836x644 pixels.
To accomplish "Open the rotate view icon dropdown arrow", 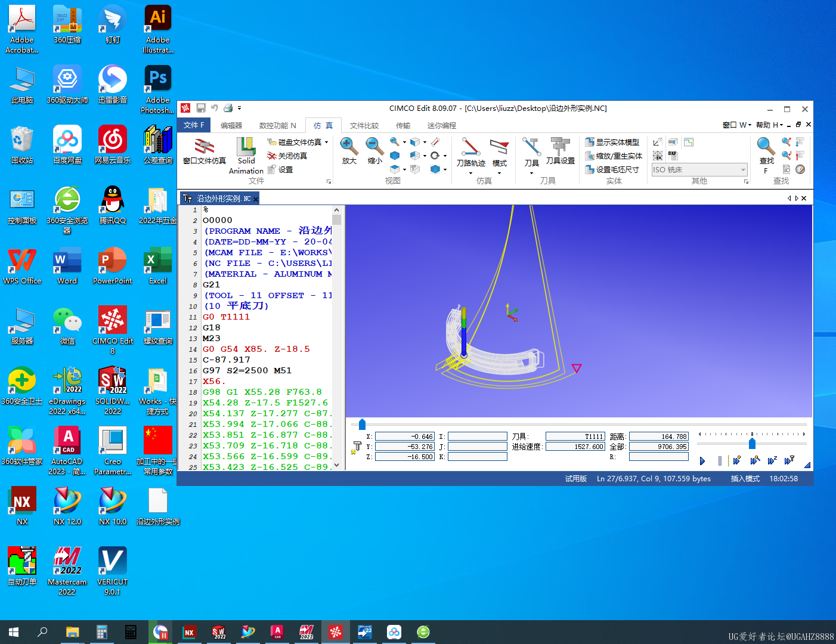I will 445,156.
